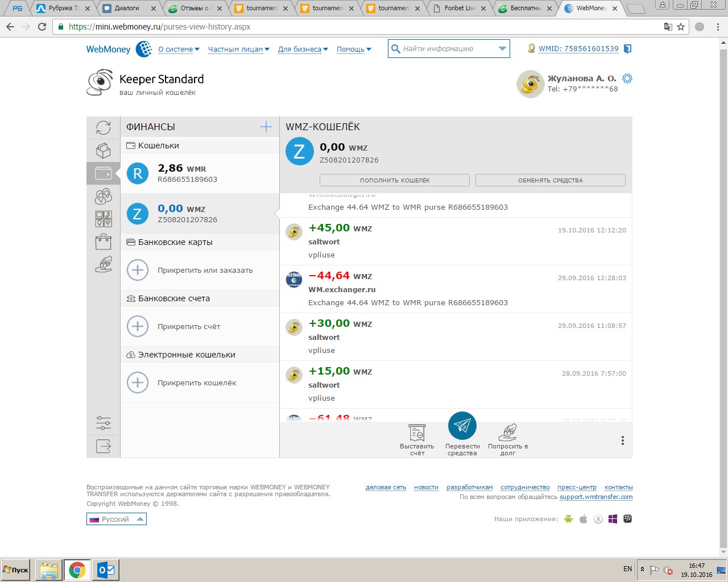The width and height of the screenshot is (728, 582).
Task: Select the wallet icon in the left sidebar
Action: [x=103, y=173]
